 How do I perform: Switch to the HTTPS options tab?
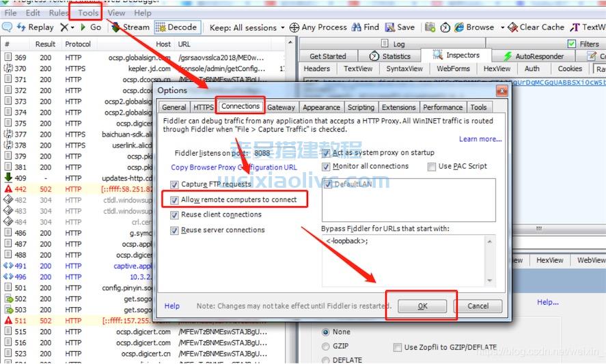(x=203, y=107)
